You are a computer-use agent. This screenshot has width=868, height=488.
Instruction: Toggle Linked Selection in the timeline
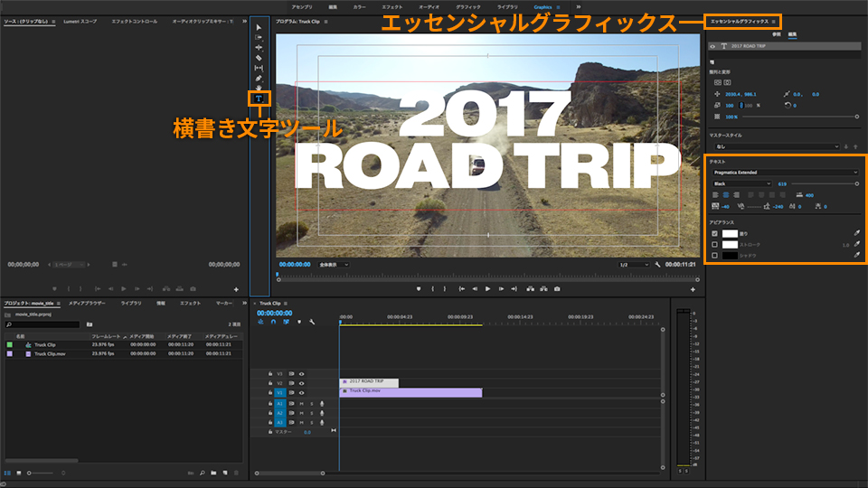click(287, 322)
